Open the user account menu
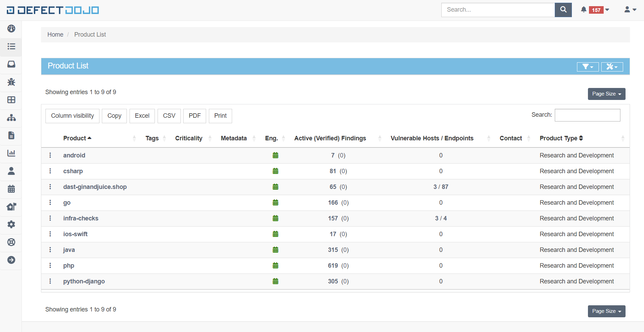This screenshot has height=332, width=644. click(630, 10)
